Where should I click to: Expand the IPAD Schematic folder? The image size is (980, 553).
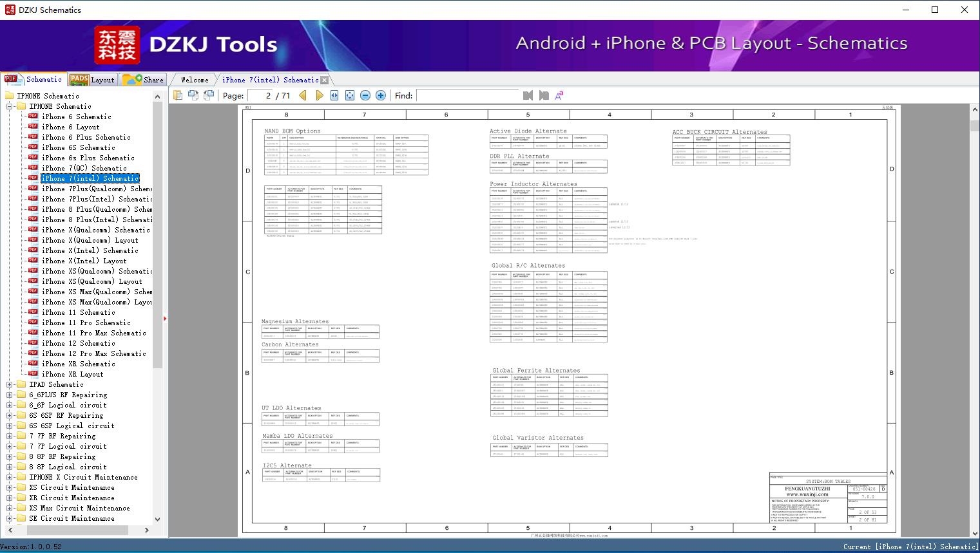pyautogui.click(x=9, y=384)
